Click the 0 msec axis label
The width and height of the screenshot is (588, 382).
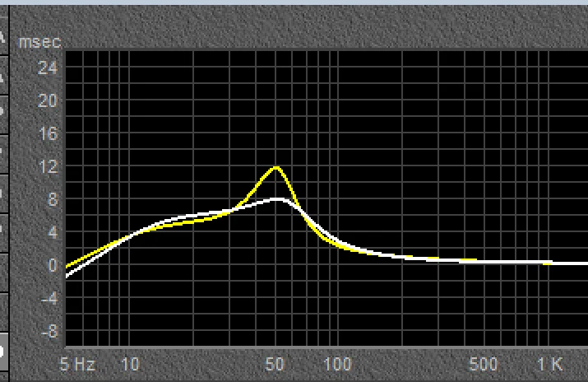52,265
